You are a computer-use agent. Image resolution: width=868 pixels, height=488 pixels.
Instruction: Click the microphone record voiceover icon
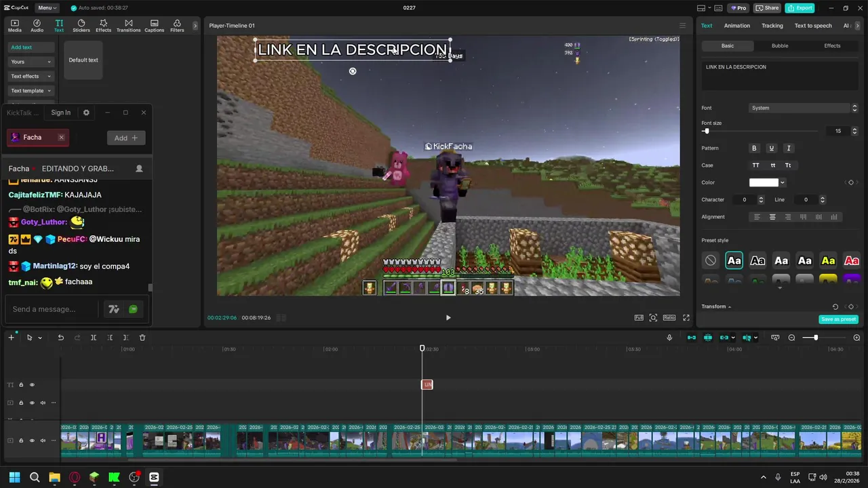(x=669, y=338)
